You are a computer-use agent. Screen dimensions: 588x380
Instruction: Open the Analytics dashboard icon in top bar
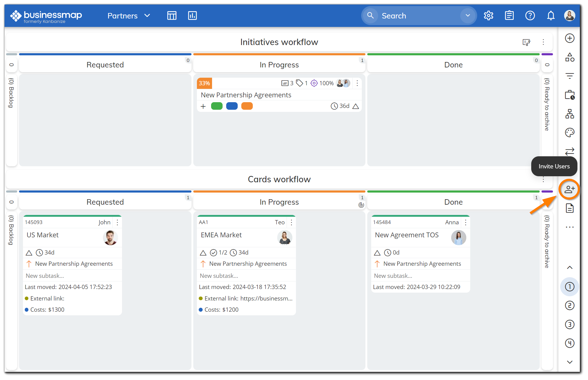click(x=192, y=15)
